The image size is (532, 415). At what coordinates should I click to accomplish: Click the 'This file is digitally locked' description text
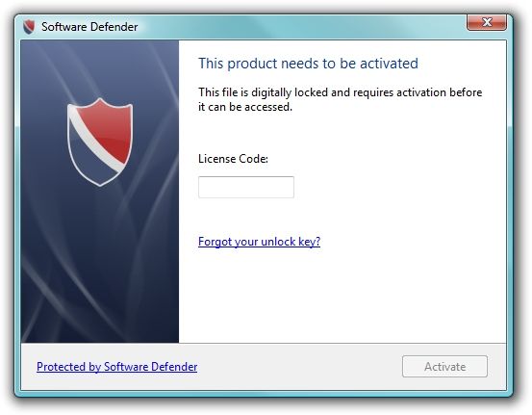[x=340, y=99]
